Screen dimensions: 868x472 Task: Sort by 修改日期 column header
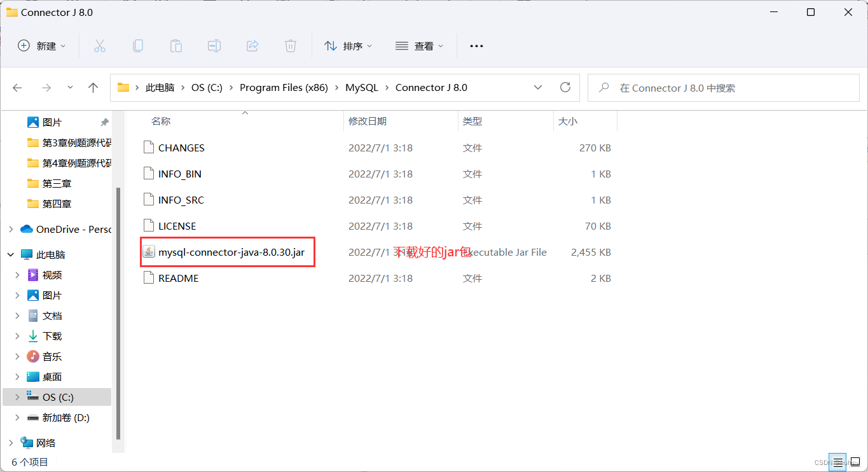(368, 121)
